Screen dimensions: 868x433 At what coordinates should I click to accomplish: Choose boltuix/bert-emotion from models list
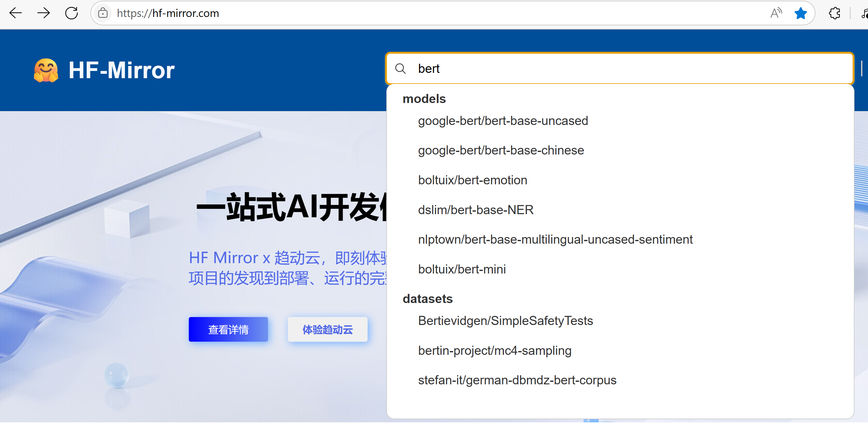coord(472,180)
